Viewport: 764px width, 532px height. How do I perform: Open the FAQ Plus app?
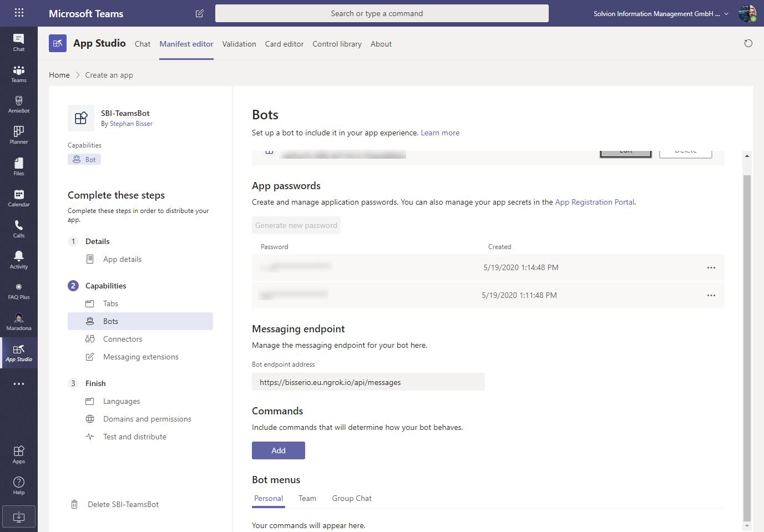19,291
